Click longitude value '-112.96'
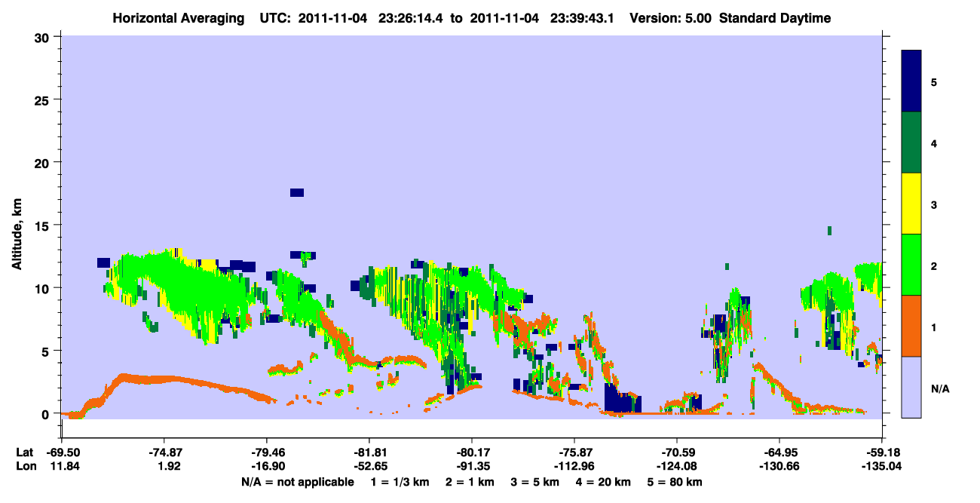 [574, 466]
